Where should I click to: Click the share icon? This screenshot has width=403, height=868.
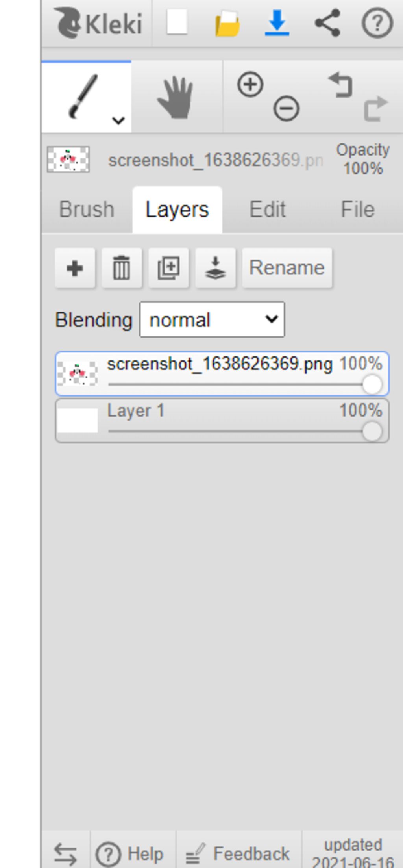click(x=327, y=23)
